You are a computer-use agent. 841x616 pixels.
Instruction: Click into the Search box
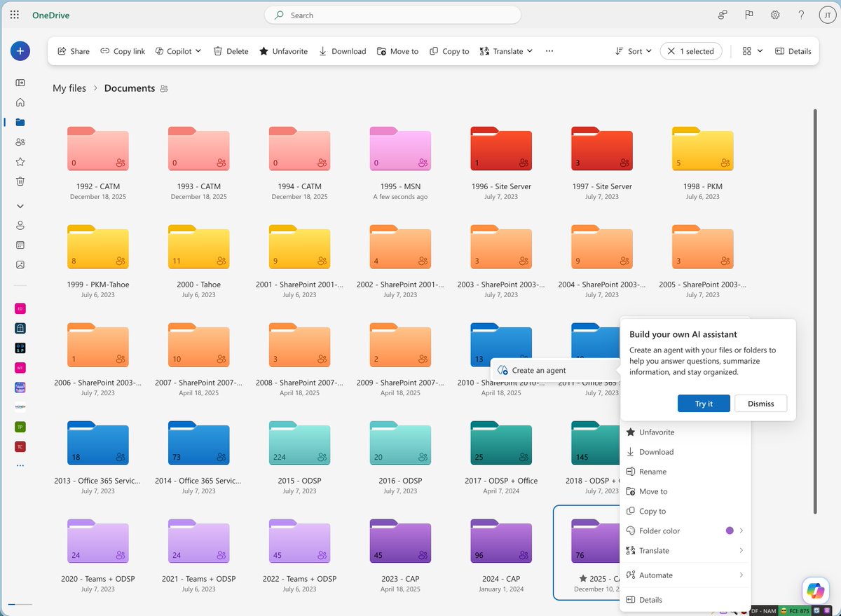[x=392, y=15]
